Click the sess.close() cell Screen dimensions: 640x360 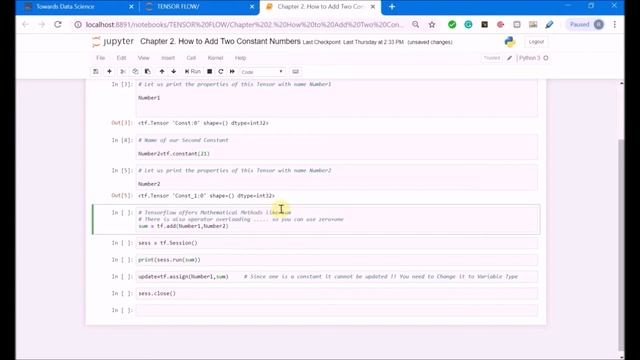(337, 293)
